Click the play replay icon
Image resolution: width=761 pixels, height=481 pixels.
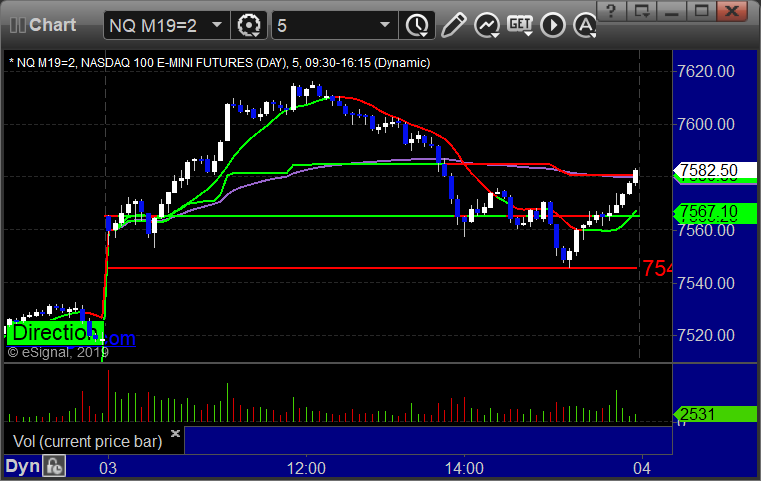553,25
